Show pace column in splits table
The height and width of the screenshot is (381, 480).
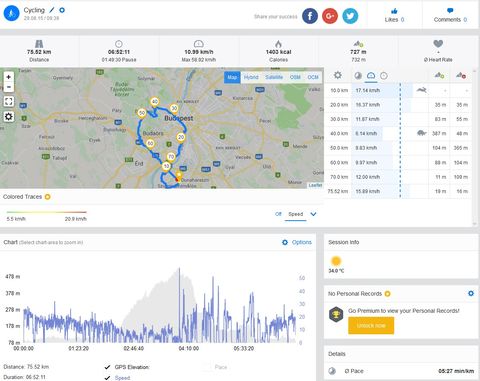(358, 76)
